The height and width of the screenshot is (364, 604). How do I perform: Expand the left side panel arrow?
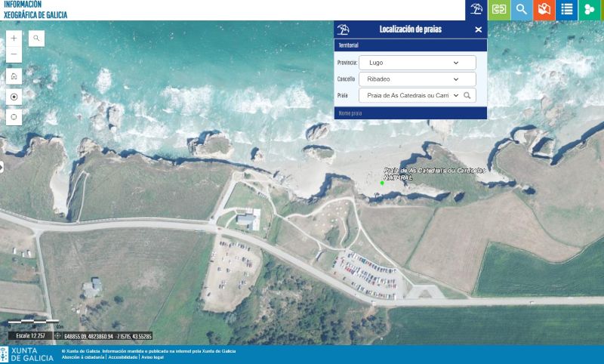tap(2, 167)
